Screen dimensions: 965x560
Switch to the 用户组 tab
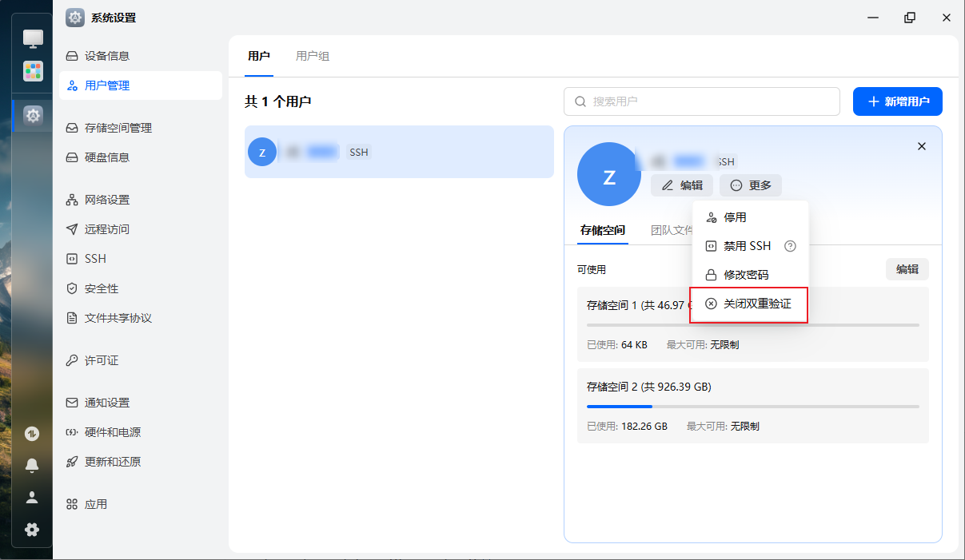312,56
